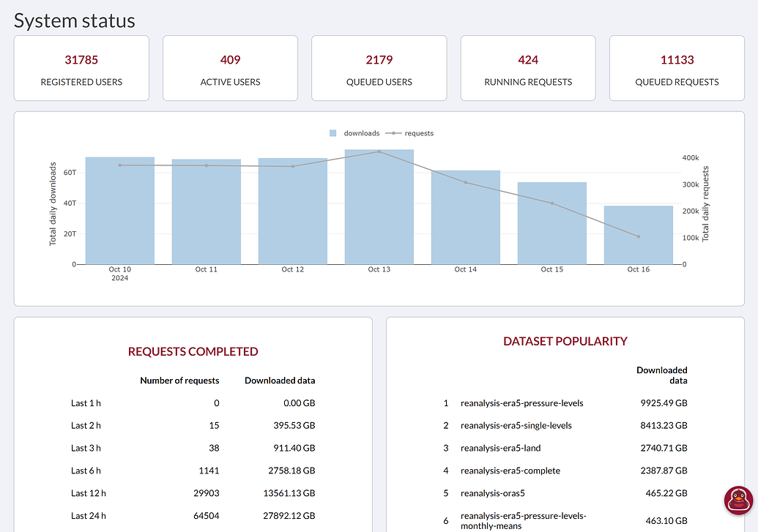Click the Number of requests column header

coord(179,381)
